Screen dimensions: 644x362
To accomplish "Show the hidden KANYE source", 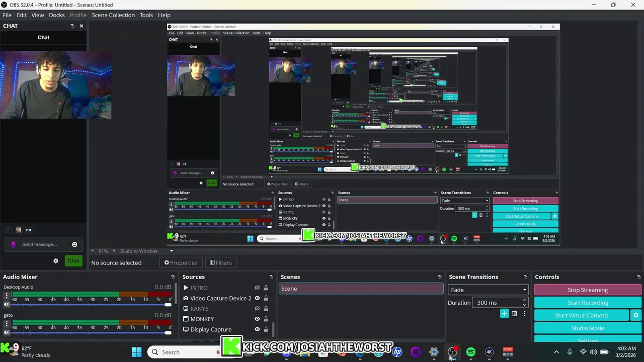I will click(257, 309).
